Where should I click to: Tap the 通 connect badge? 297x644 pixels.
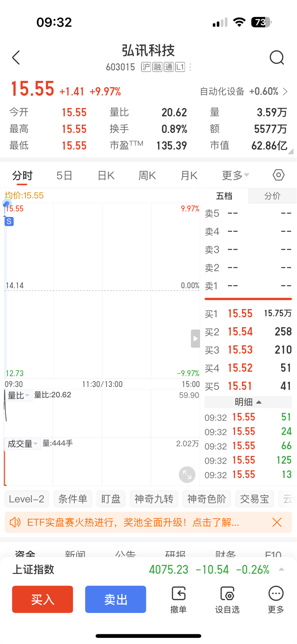point(169,67)
